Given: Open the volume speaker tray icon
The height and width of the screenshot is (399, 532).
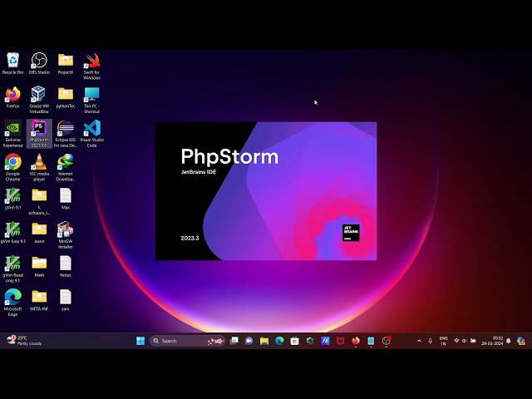Looking at the screenshot, I should (x=465, y=341).
